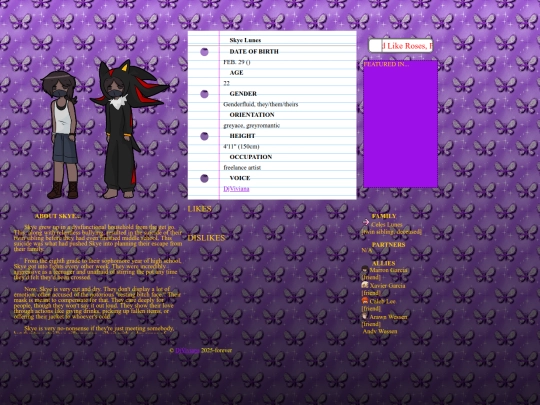Click the 'LIKES' heading
This screenshot has height=405, width=540.
[199, 209]
